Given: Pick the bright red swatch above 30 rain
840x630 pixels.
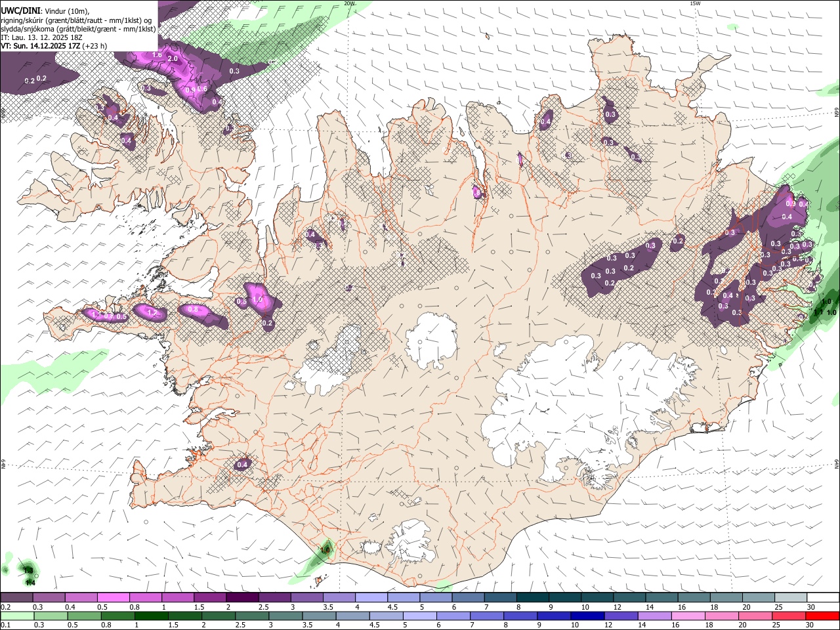Looking at the screenshot, I should [x=822, y=616].
